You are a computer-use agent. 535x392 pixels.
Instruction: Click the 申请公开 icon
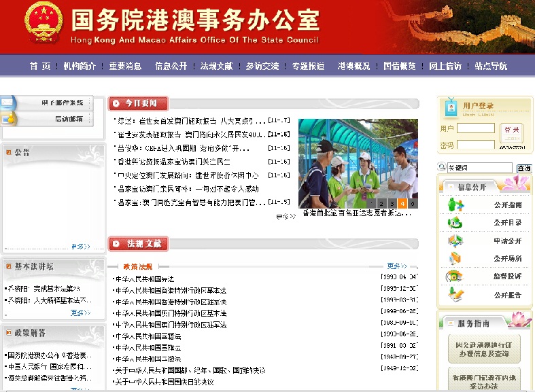[455, 240]
